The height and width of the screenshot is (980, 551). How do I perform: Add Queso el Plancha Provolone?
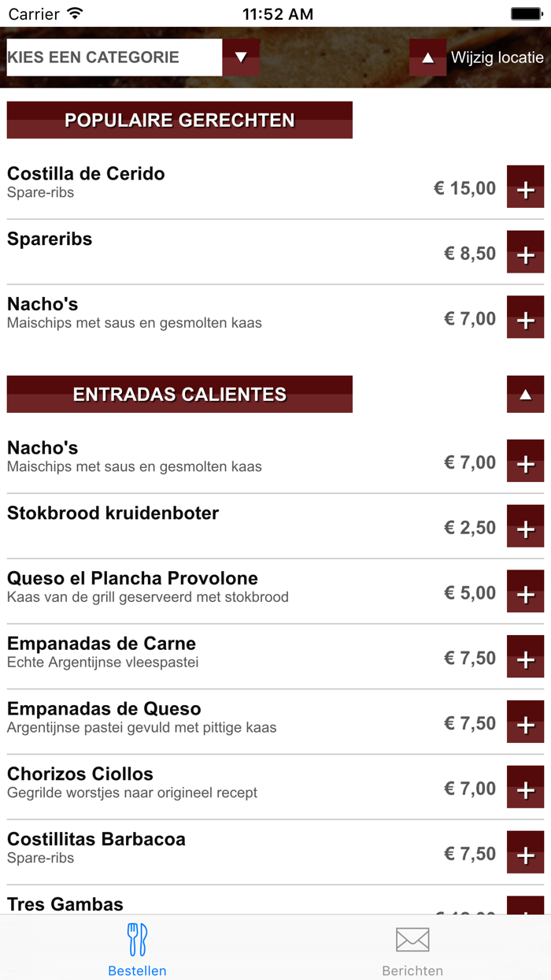(x=525, y=592)
